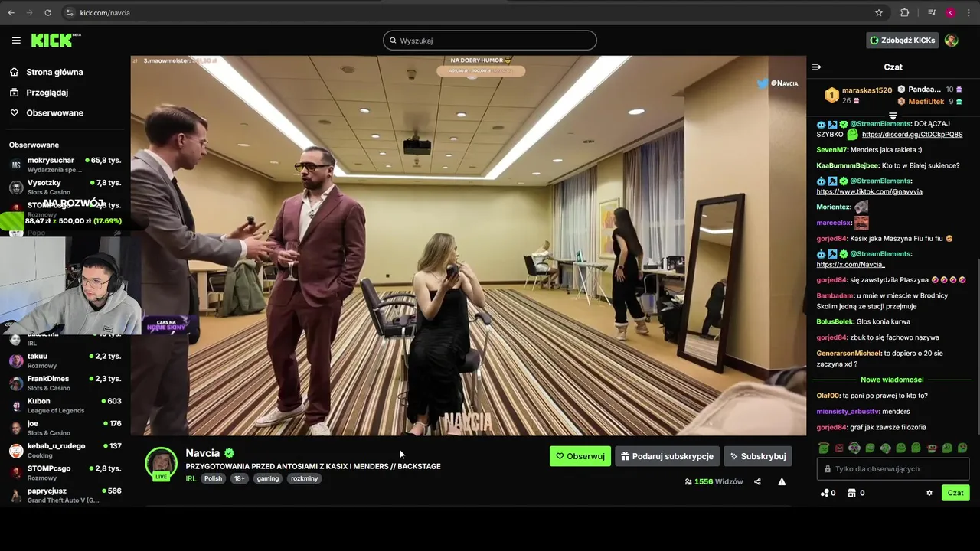
Task: Open followed channel paprycjusz
Action: tap(65, 495)
